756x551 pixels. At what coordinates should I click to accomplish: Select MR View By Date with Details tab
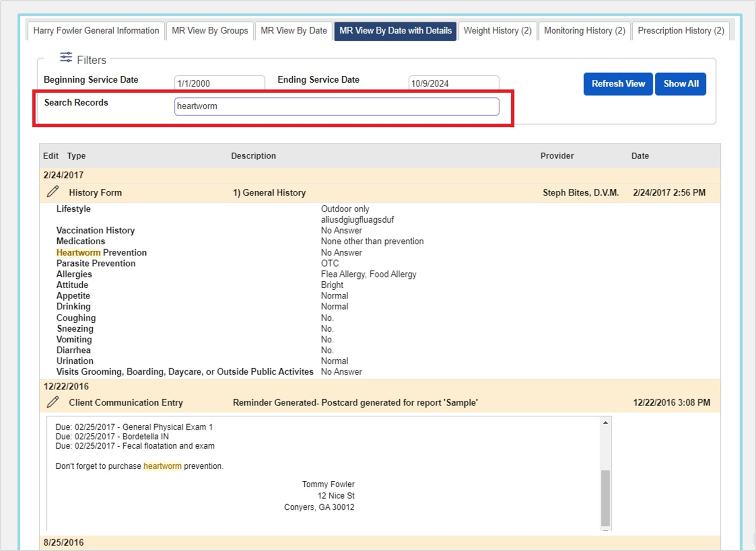click(395, 31)
